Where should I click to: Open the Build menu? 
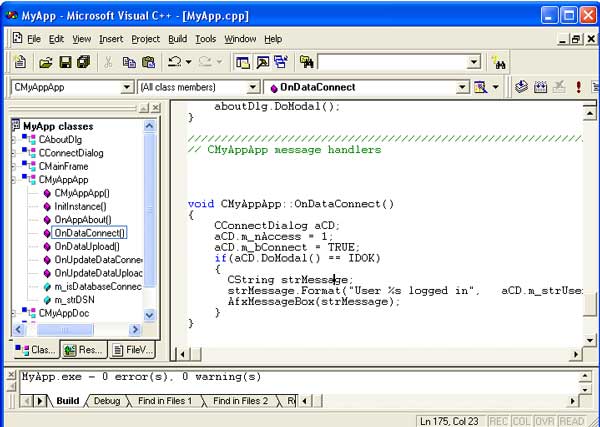pyautogui.click(x=178, y=39)
